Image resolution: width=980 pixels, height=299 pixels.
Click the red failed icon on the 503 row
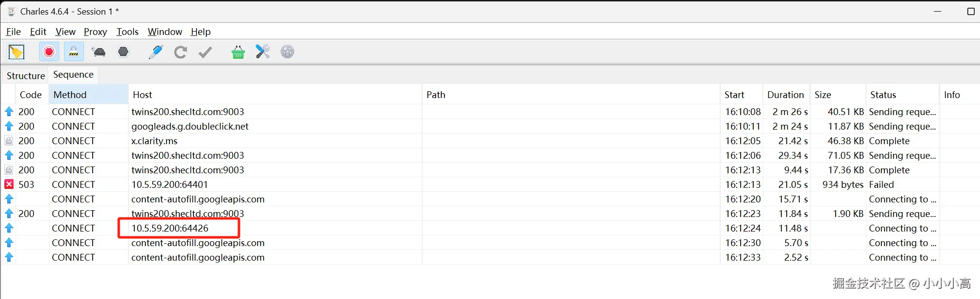[9, 184]
